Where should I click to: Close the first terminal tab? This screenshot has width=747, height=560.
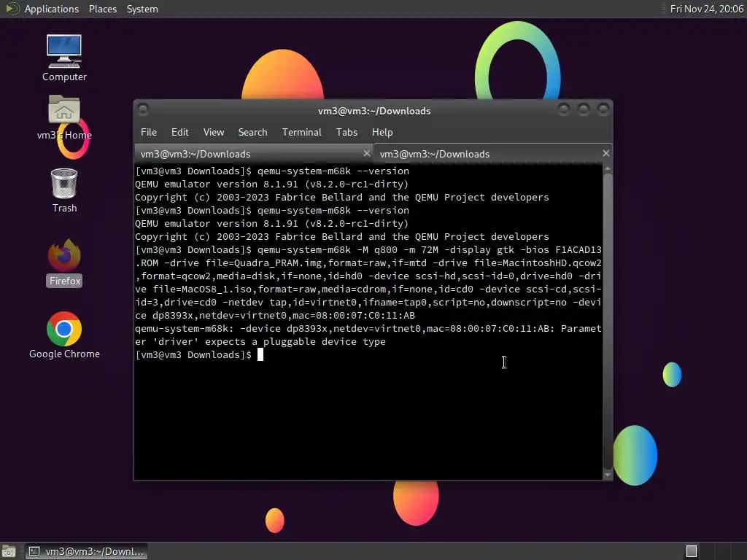click(x=366, y=153)
